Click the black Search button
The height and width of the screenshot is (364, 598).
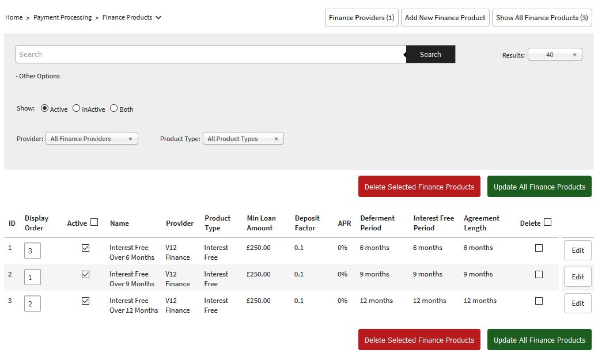tap(430, 54)
